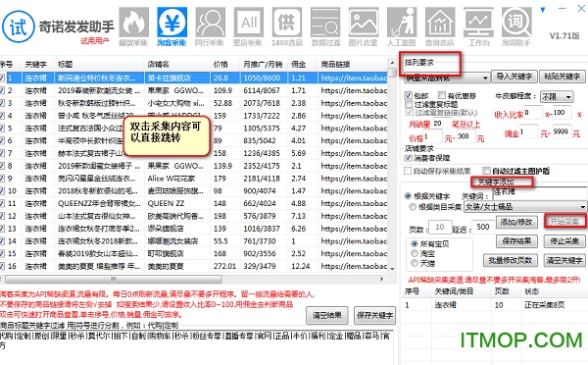Select the 淘宝 radio button
Viewport: 588px width, 365px height.
[x=415, y=253]
